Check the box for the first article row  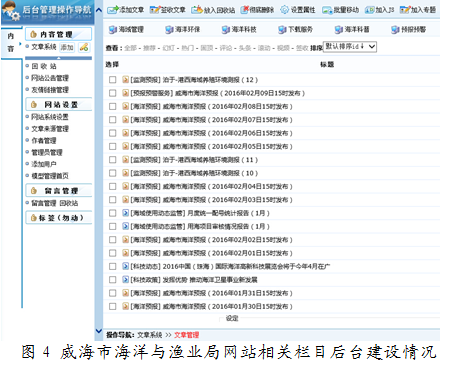tap(113, 80)
